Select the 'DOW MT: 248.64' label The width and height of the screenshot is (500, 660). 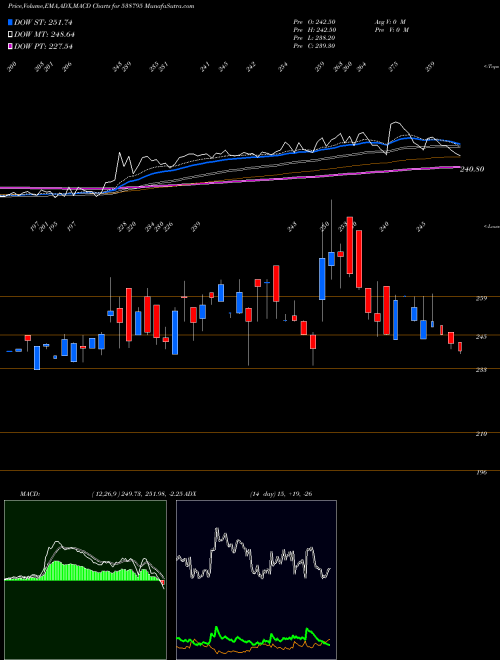[44, 35]
